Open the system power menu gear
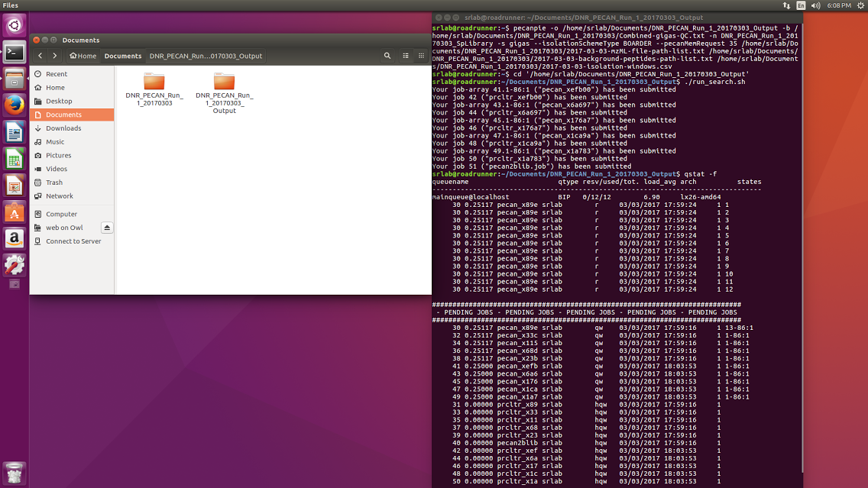Image resolution: width=868 pixels, height=488 pixels. (x=858, y=5)
